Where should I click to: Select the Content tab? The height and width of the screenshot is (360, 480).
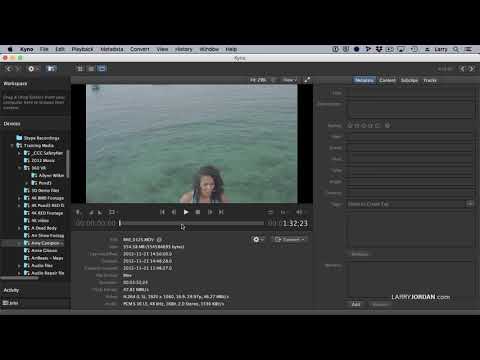(x=387, y=80)
